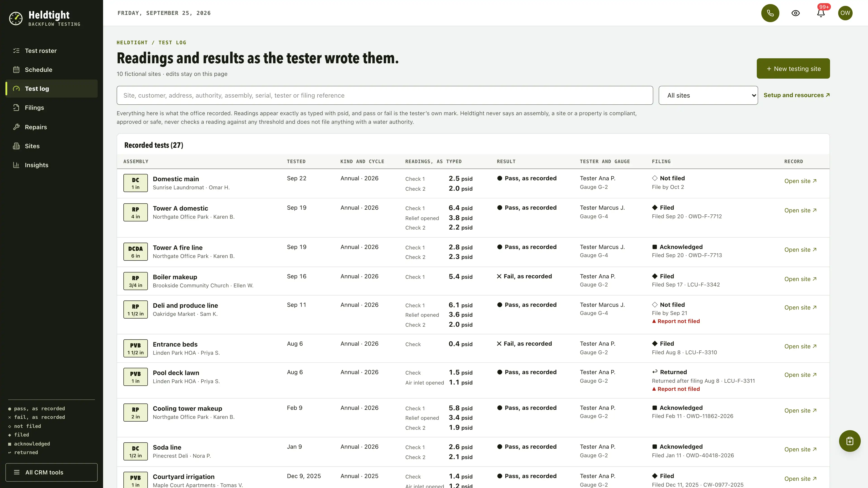Open site for Deli and produce line
Screen dimensions: 868x488
[800, 307]
